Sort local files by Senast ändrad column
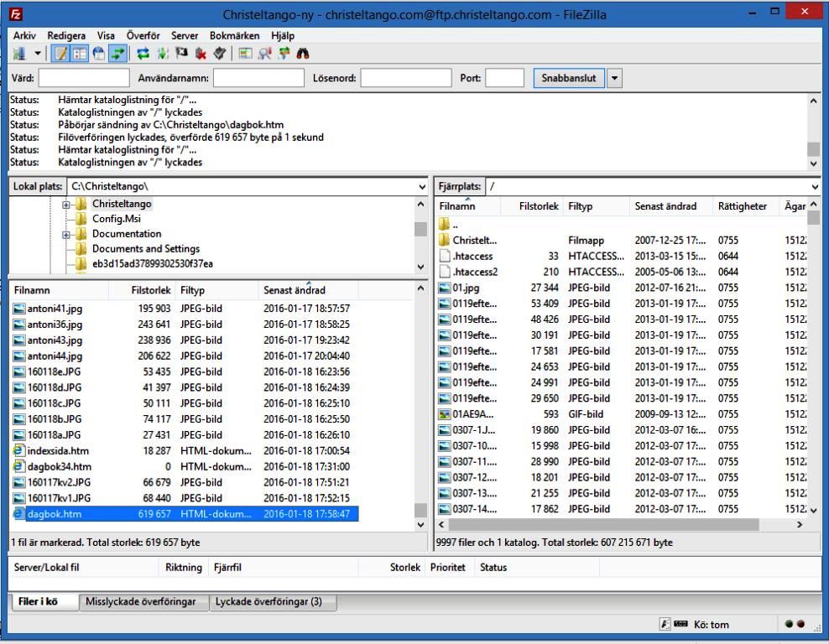 click(308, 290)
